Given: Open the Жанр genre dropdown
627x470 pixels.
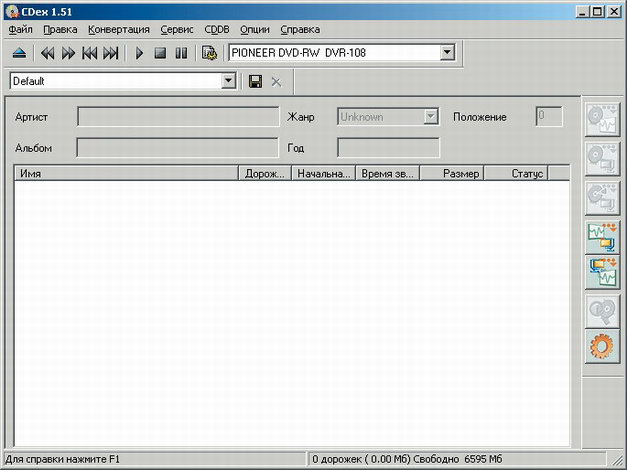Looking at the screenshot, I should 431,117.
